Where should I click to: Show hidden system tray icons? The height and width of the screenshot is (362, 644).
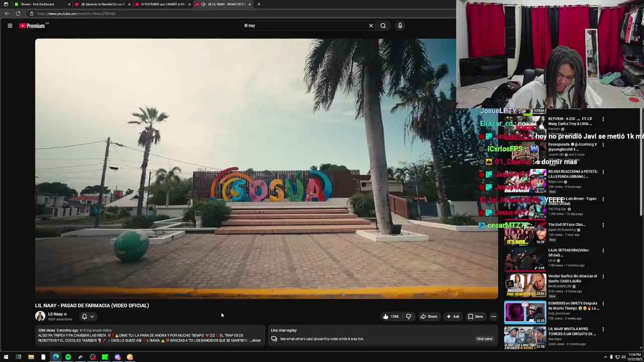click(605, 357)
